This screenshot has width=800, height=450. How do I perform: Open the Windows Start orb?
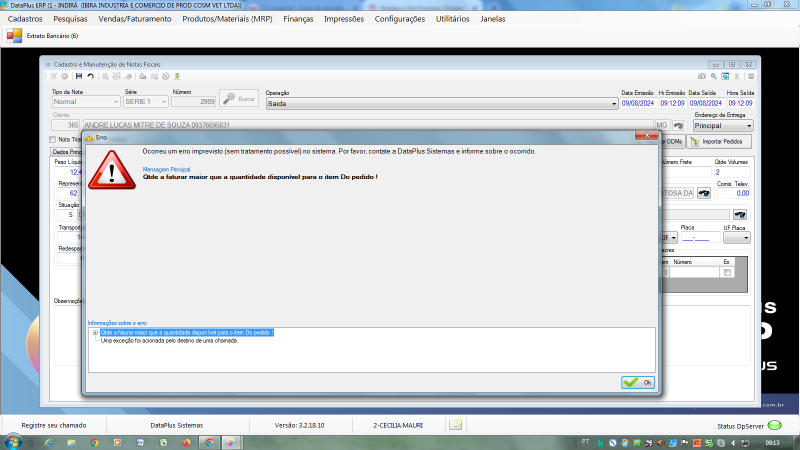pos(13,442)
